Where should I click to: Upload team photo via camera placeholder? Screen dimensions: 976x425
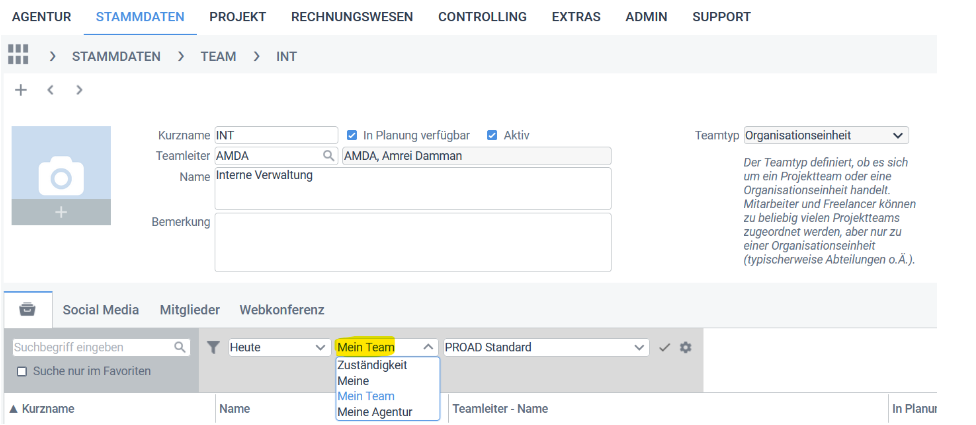click(x=61, y=175)
